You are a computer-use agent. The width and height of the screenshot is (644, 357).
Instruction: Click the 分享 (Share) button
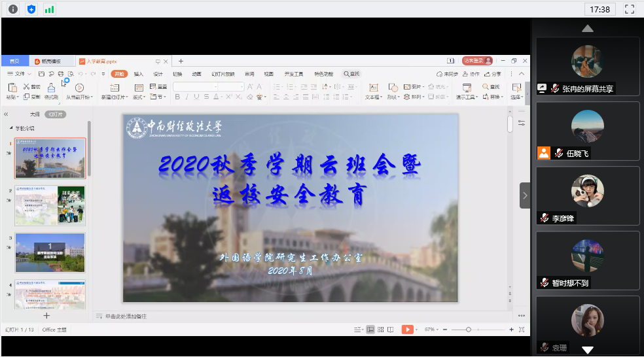(493, 74)
